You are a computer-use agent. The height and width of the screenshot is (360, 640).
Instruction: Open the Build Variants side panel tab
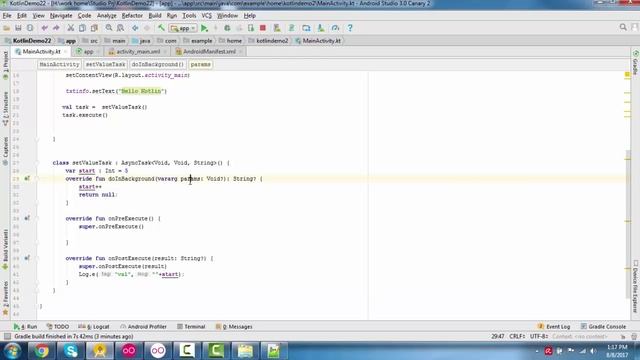(5, 249)
